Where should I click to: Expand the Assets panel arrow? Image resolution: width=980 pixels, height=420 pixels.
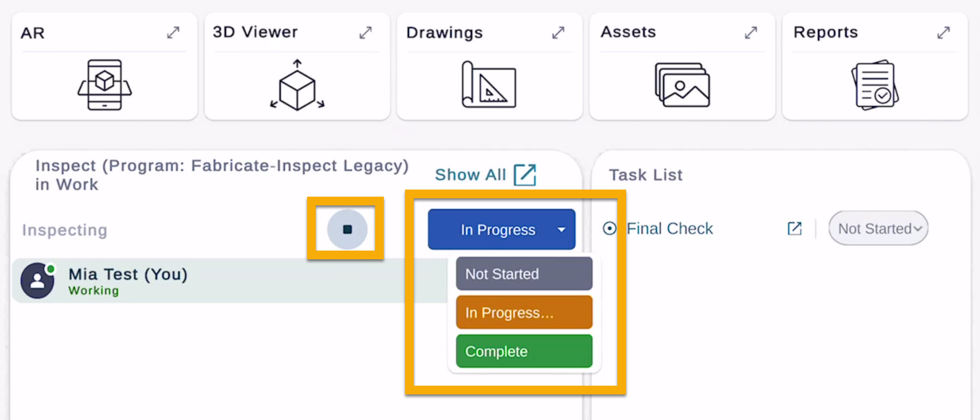[751, 33]
